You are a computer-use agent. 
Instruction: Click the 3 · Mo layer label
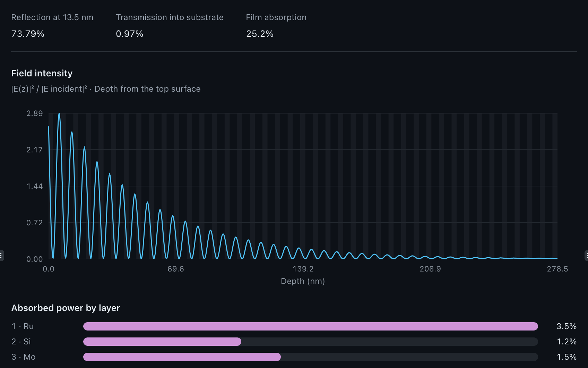(x=24, y=357)
